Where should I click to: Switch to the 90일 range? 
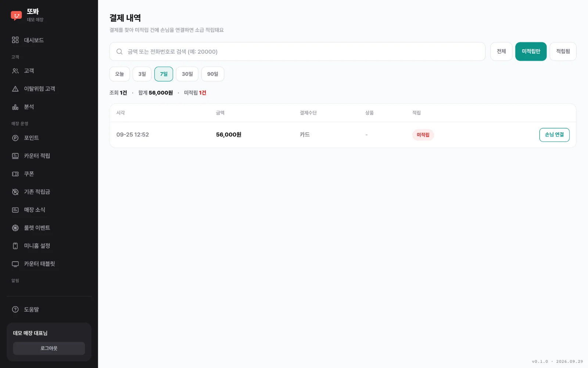pyautogui.click(x=212, y=74)
